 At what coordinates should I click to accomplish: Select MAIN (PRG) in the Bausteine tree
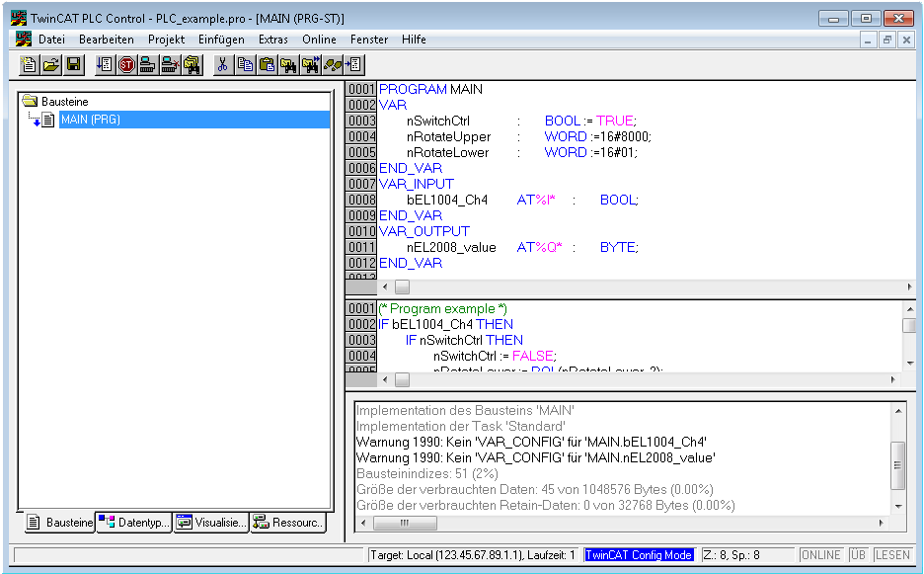click(90, 120)
